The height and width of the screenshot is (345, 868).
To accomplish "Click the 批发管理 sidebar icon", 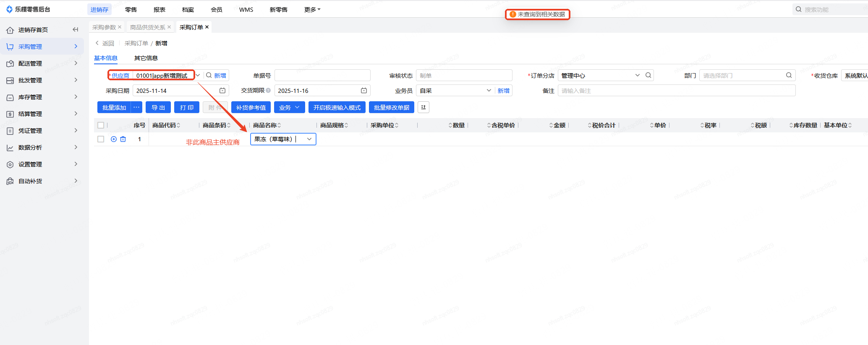I will [x=10, y=80].
